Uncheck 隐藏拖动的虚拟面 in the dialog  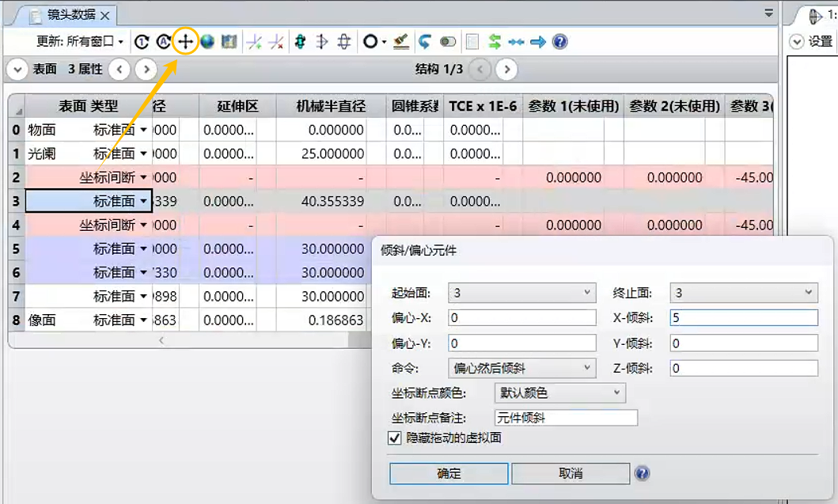coord(393,438)
